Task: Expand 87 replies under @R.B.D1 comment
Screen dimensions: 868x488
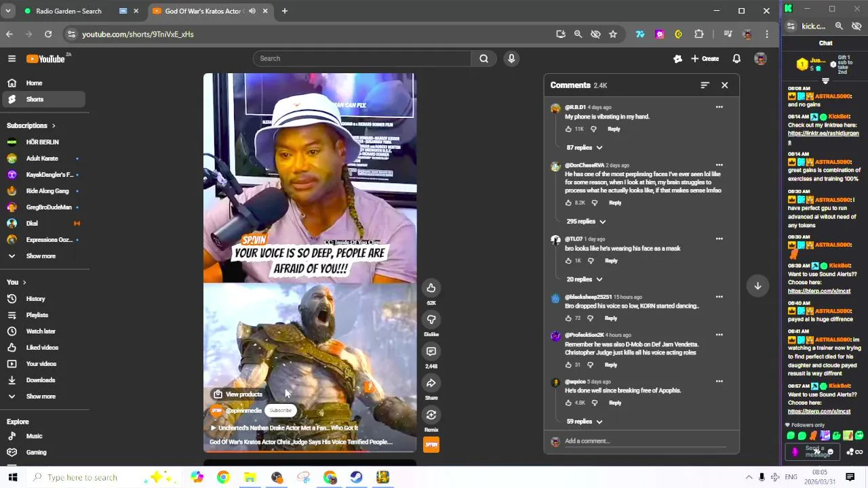Action: 585,148
